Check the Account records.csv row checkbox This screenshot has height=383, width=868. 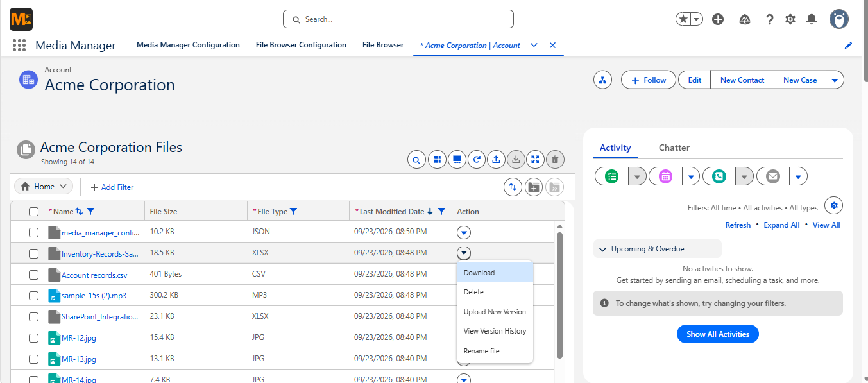tap(34, 275)
